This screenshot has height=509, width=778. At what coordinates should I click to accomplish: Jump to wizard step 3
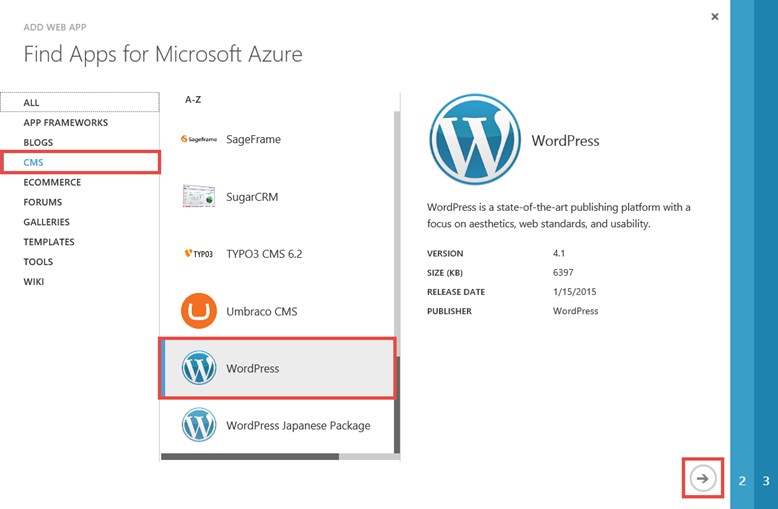(766, 480)
